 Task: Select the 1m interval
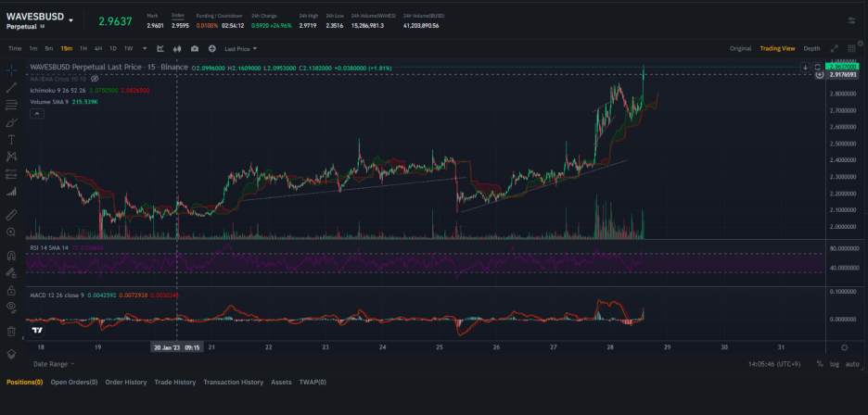[x=33, y=49]
